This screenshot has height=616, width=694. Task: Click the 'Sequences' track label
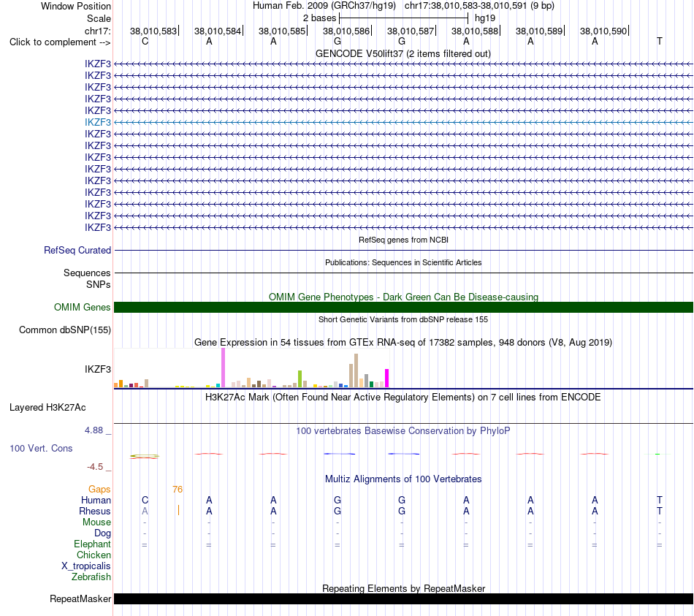pyautogui.click(x=87, y=273)
